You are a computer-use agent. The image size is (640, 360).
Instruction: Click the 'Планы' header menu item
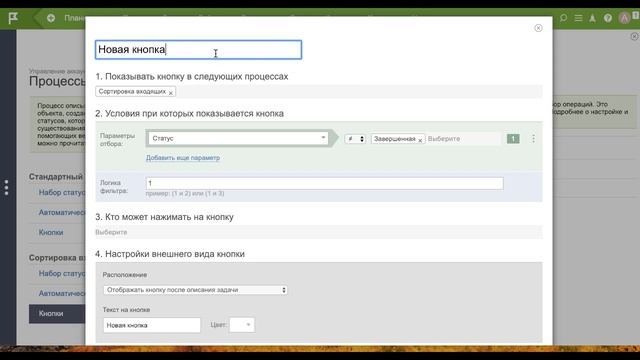[x=75, y=18]
